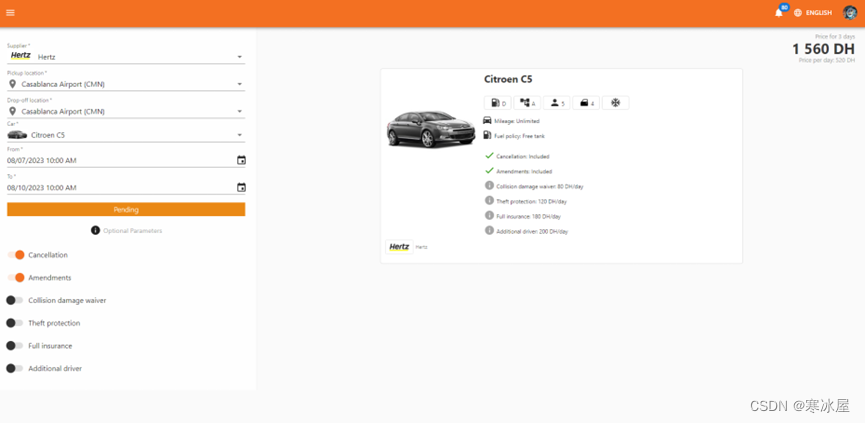This screenshot has height=423, width=865.
Task: Click the Price for 3 days label
Action: tap(835, 36)
